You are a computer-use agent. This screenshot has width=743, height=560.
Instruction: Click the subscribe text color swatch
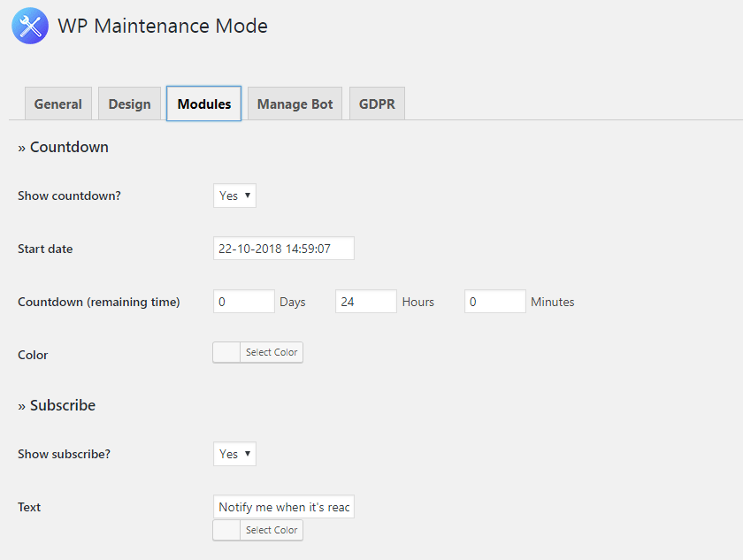click(x=227, y=530)
